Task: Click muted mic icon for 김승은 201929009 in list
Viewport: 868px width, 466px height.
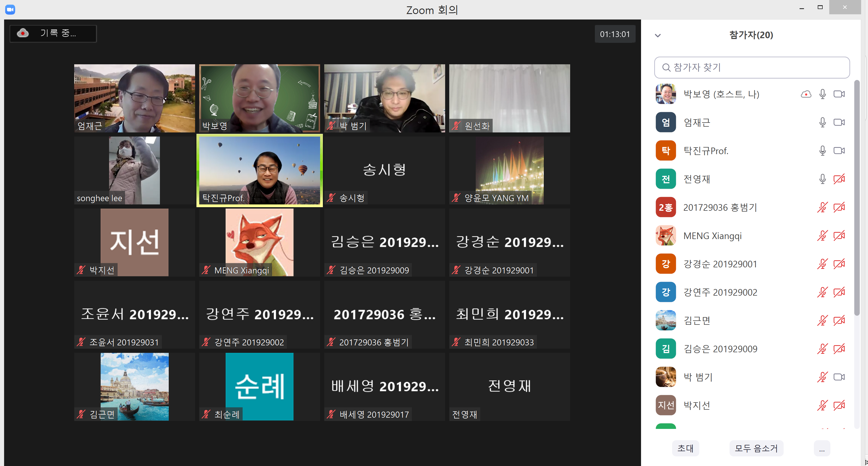Action: tap(822, 349)
